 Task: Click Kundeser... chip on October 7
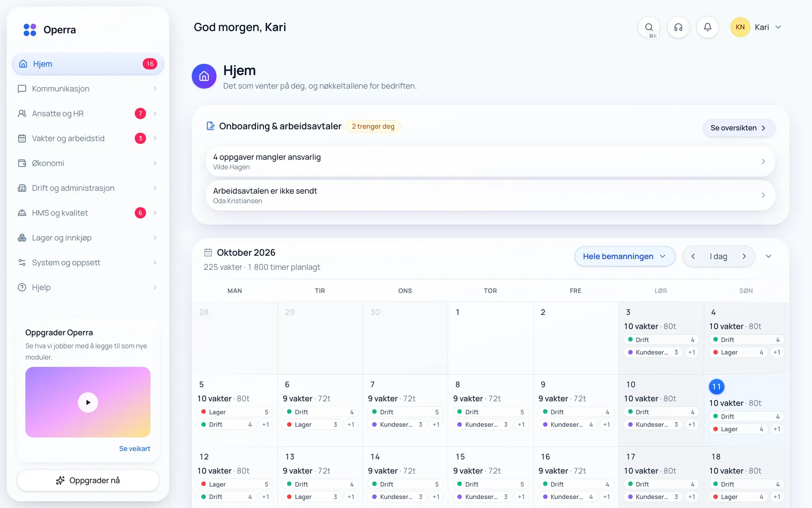pyautogui.click(x=397, y=424)
